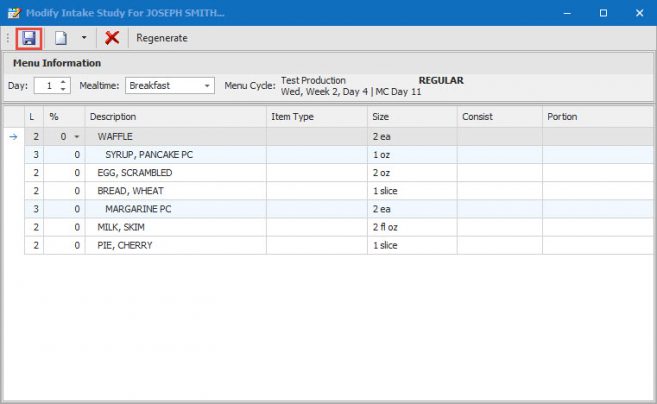657x404 pixels.
Task: Click the Size column header
Action: pyautogui.click(x=412, y=117)
